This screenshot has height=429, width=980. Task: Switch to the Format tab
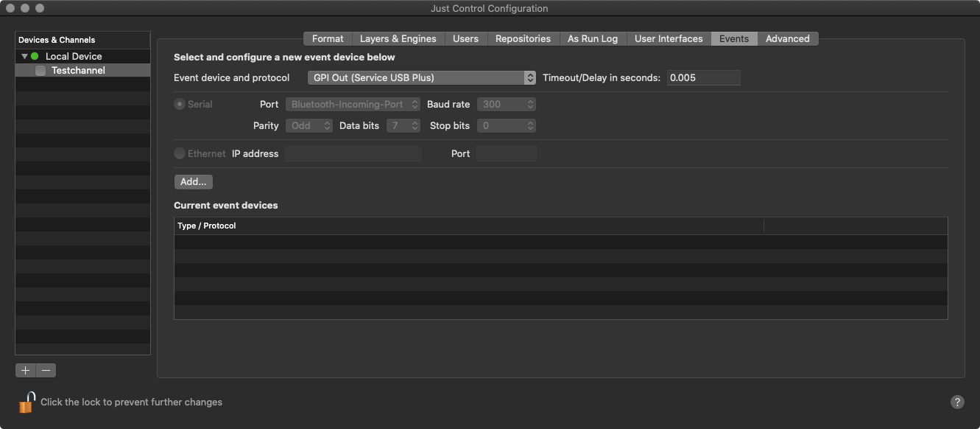328,38
